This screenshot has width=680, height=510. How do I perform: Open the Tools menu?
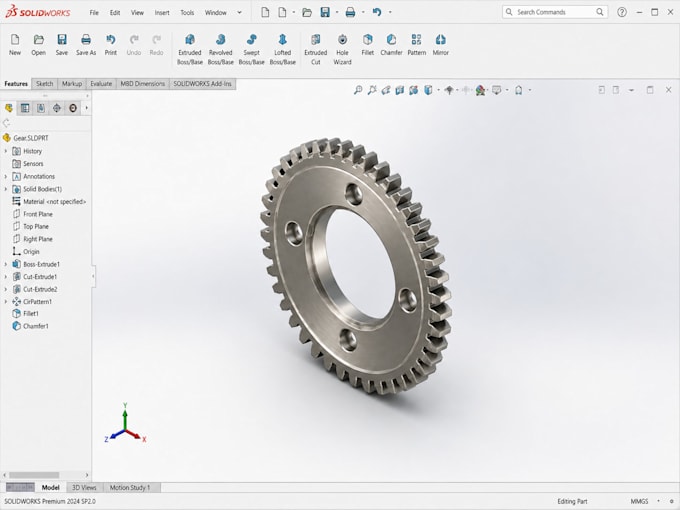187,13
